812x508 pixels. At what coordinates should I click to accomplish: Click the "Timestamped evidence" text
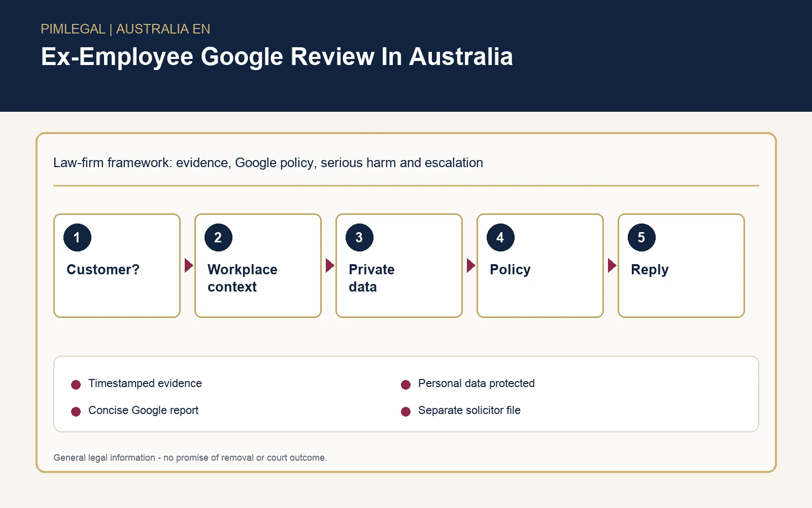(145, 384)
